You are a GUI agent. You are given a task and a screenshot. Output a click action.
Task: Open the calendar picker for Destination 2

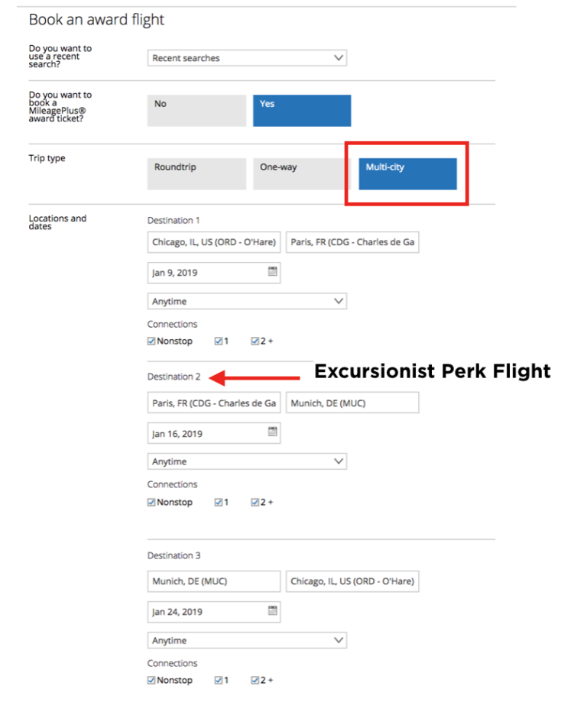click(271, 432)
